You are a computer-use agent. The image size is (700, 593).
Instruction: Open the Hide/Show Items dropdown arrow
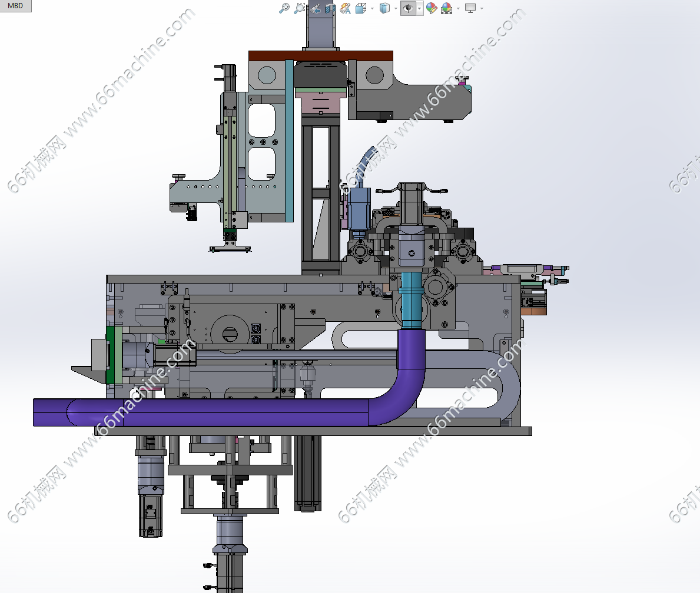tap(419, 8)
